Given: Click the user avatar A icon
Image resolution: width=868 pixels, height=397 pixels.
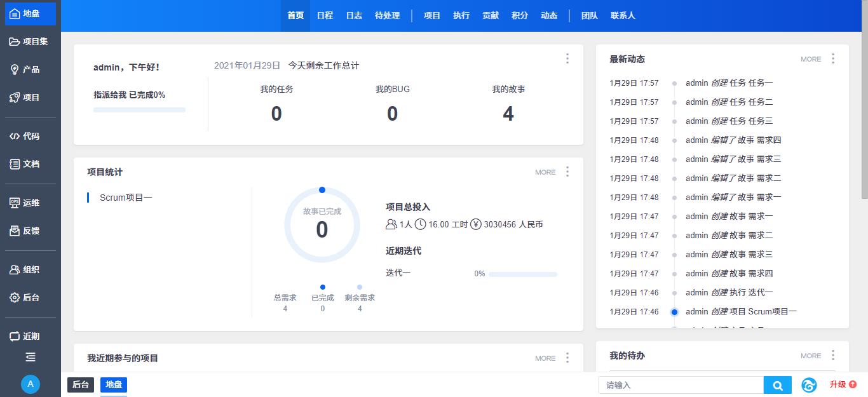Looking at the screenshot, I should [x=30, y=384].
